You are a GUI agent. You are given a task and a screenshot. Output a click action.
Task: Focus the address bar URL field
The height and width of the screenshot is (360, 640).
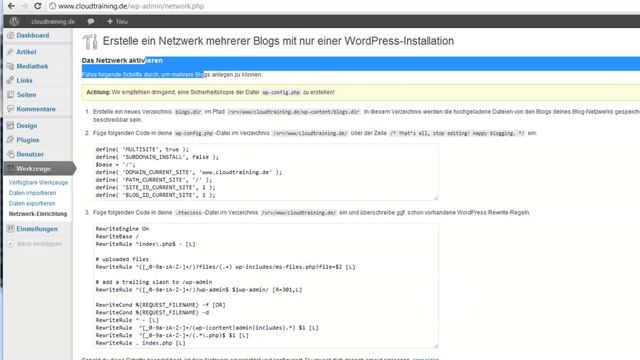(343, 6)
